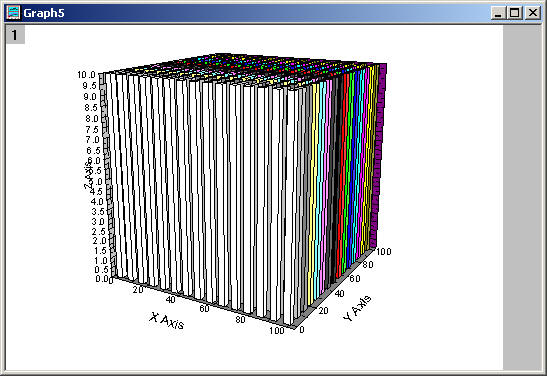Close the Graph5 window
The image size is (547, 376).
click(533, 13)
